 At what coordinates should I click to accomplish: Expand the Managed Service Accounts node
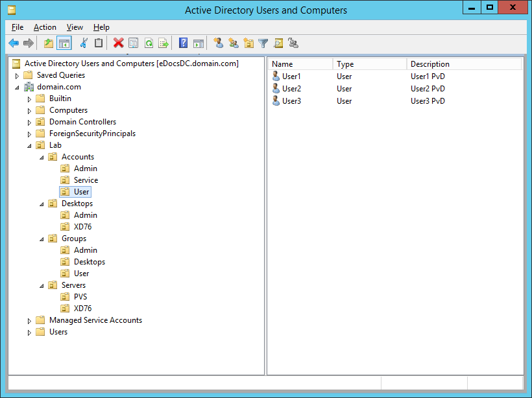click(29, 321)
